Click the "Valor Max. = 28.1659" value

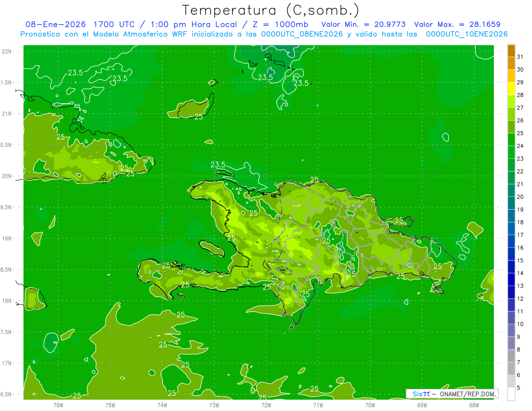point(457,24)
